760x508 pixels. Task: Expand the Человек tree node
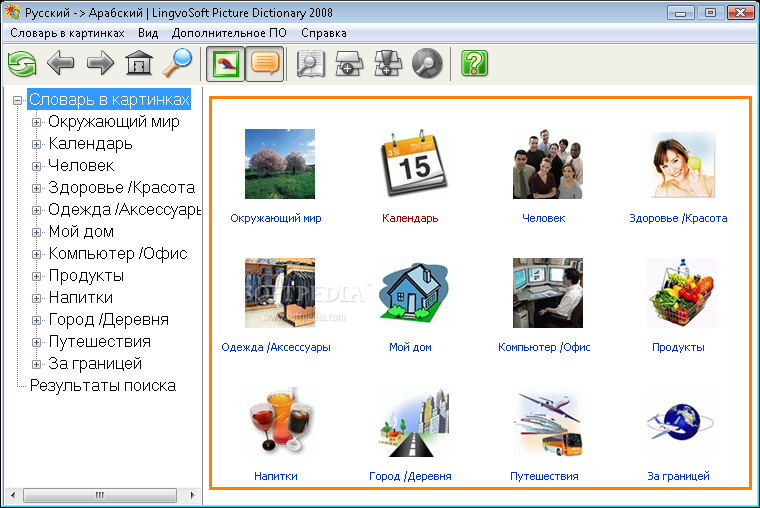pos(36,166)
